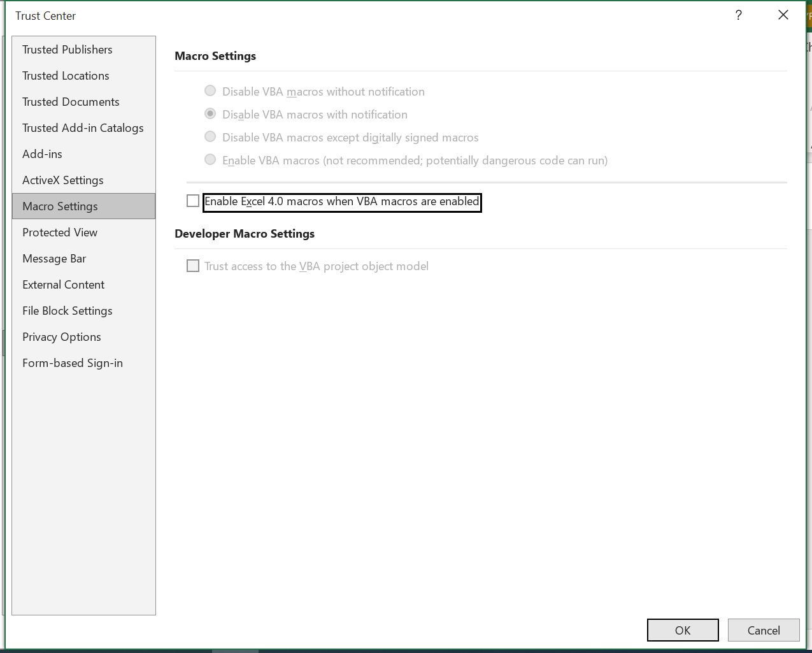Screen dimensions: 812x653
Task: Select the Macro Settings category
Action: point(83,206)
